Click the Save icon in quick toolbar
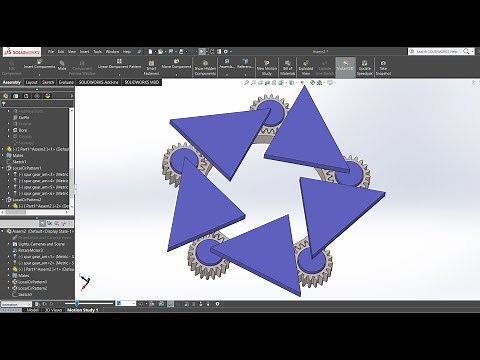 click(171, 52)
